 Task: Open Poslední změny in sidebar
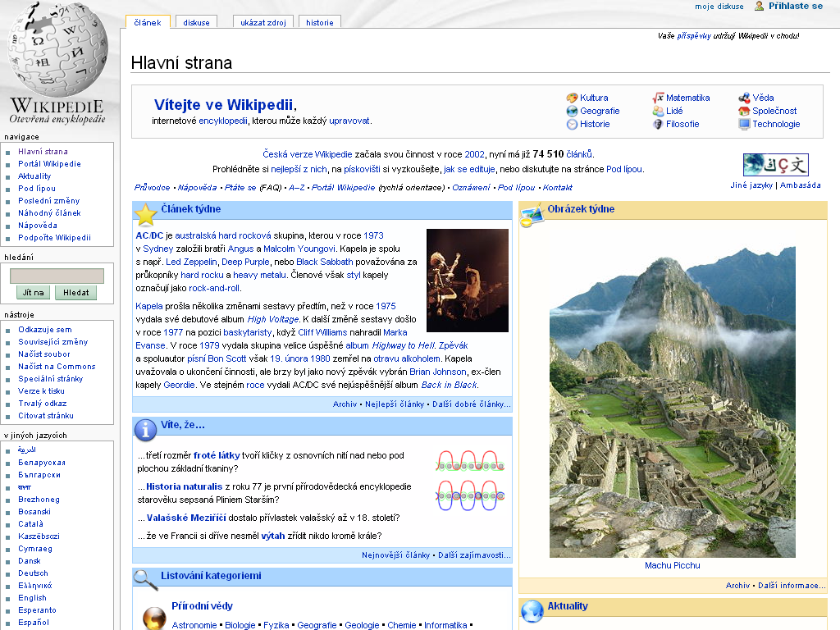tap(48, 201)
